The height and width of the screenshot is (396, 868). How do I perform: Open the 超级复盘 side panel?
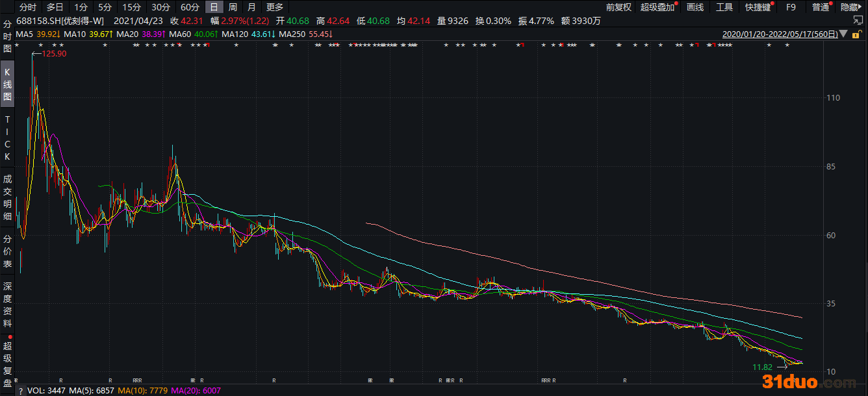point(8,364)
